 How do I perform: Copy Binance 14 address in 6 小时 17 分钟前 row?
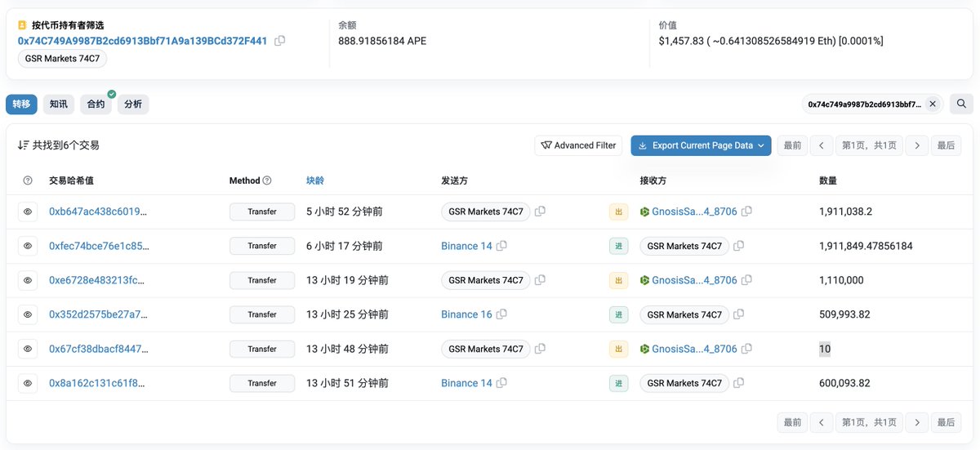501,246
